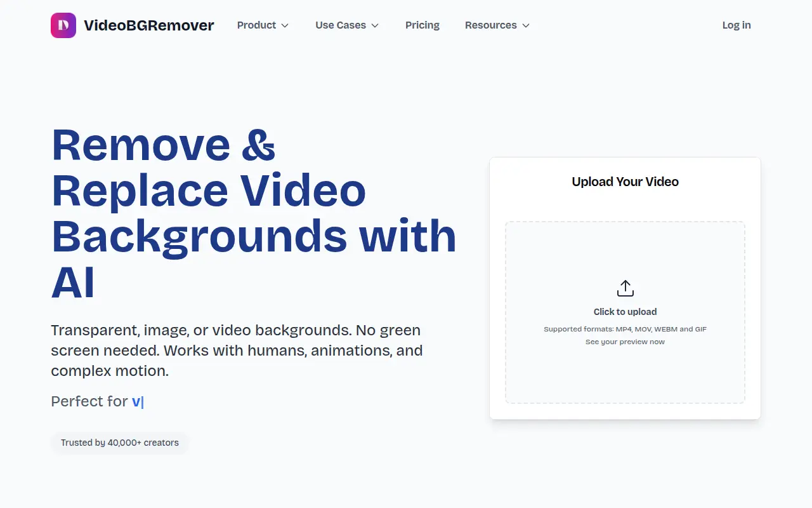This screenshot has width=812, height=508.
Task: Select the 'Upload Your Video' heading
Action: click(x=625, y=182)
